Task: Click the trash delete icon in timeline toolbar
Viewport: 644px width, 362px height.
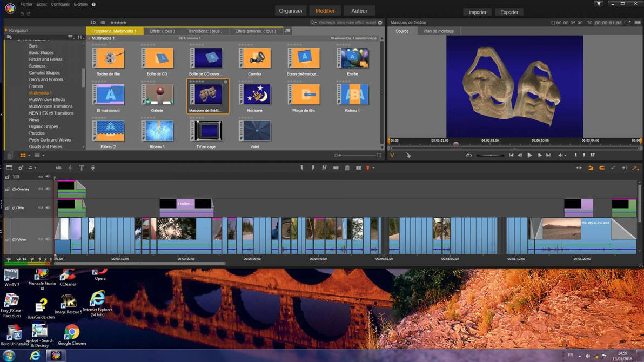Action: 347,167
